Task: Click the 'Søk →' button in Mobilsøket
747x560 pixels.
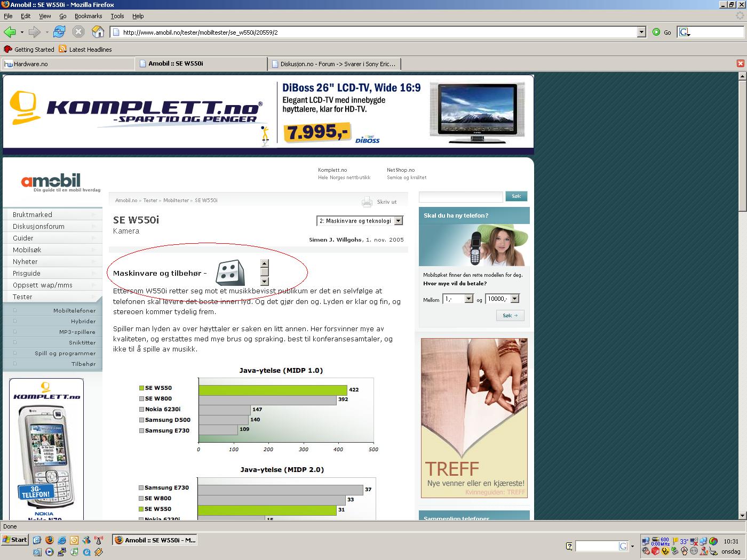Action: [x=510, y=315]
